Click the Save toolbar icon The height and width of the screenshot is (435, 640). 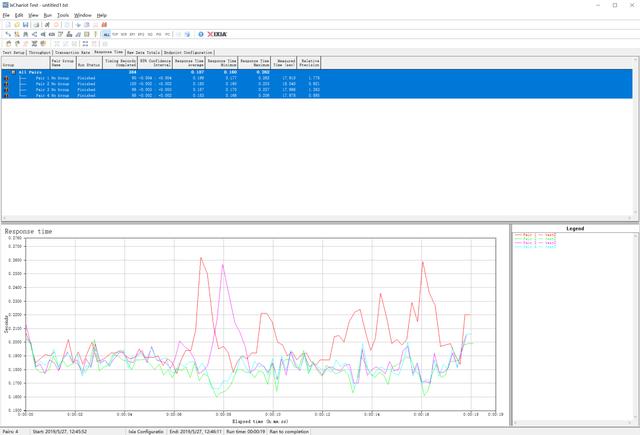click(x=23, y=24)
